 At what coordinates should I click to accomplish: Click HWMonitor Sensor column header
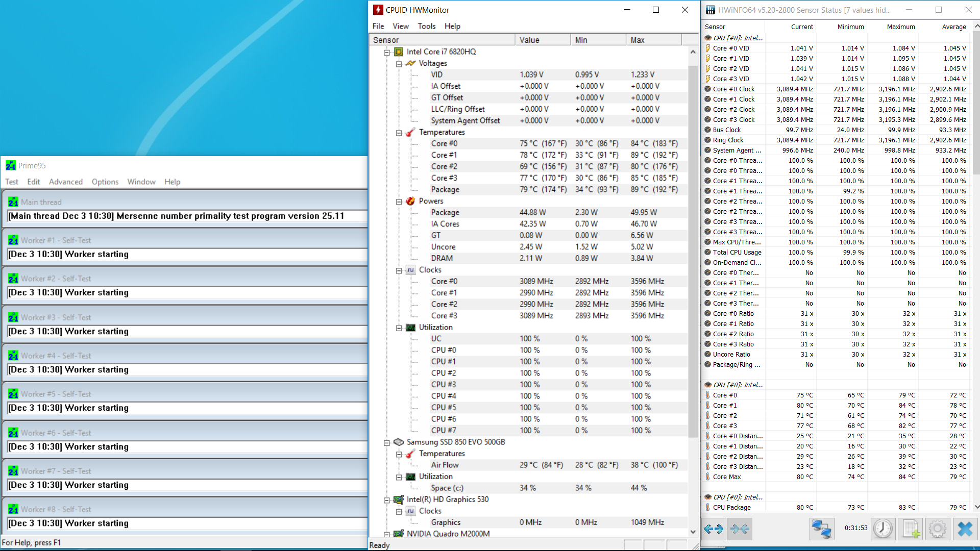tap(442, 40)
